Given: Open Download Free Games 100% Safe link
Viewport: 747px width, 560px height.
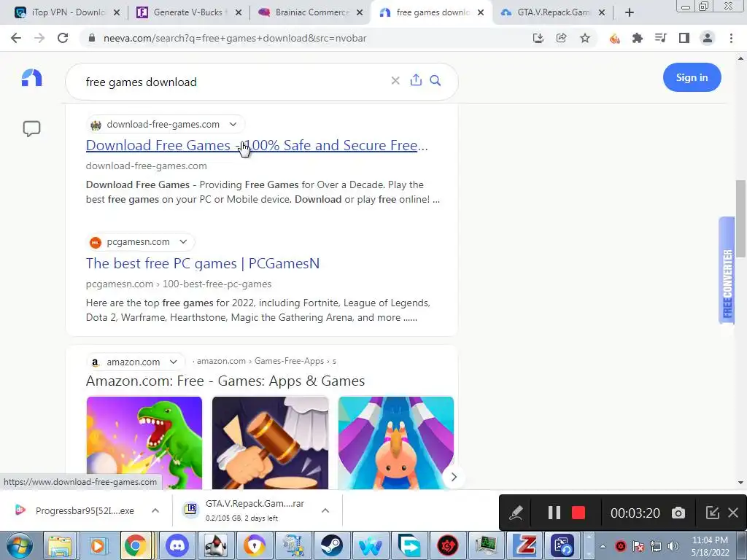Looking at the screenshot, I should tap(257, 145).
